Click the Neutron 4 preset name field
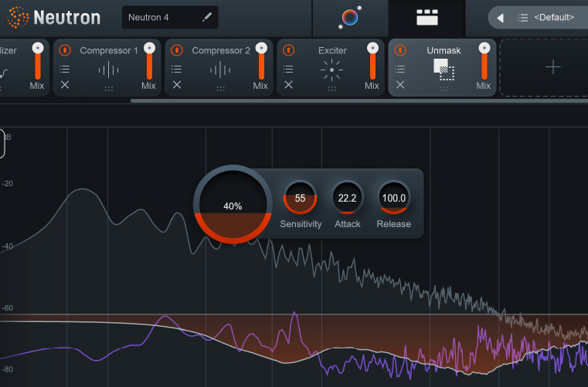The image size is (588, 387). click(170, 17)
